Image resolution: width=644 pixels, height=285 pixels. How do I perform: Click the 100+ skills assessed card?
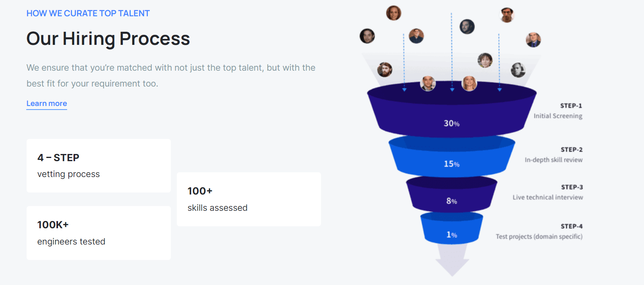tap(249, 199)
